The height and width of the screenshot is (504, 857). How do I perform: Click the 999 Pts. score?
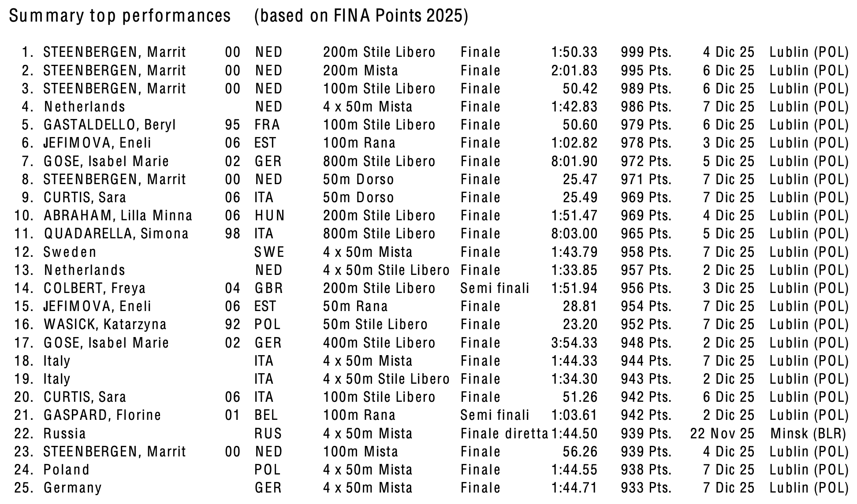(x=646, y=52)
